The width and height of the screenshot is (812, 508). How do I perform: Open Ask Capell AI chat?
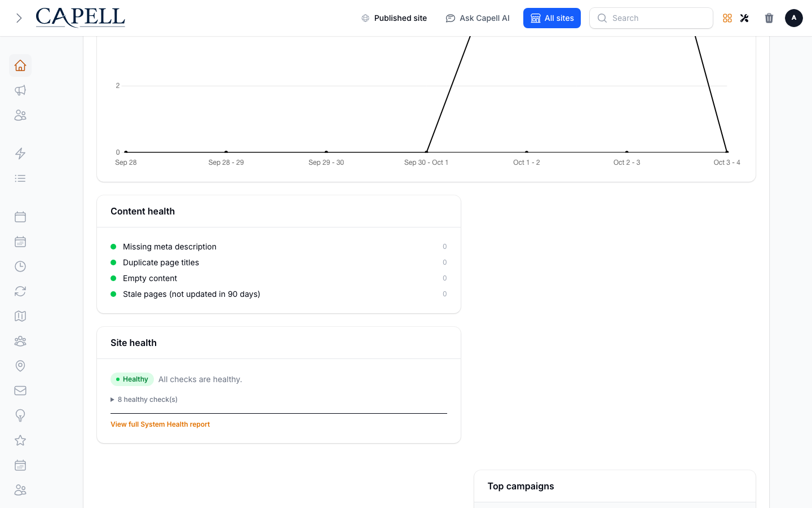pos(478,18)
